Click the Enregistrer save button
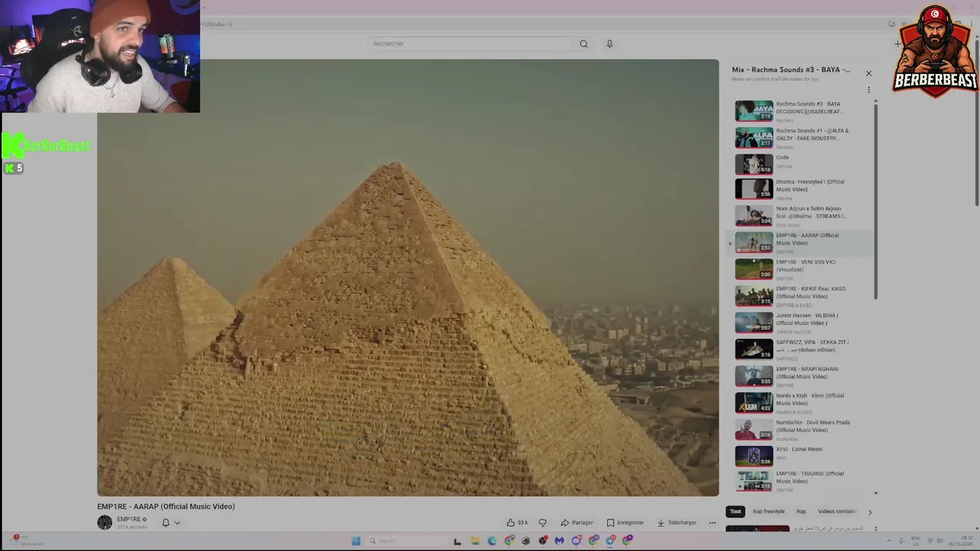 [x=625, y=523]
